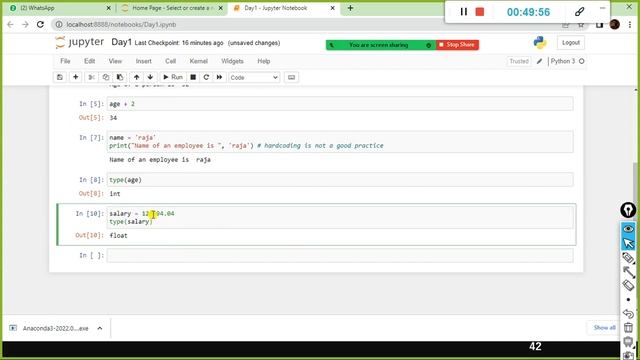
Task: Paste cells below icon
Action: pos(120,77)
